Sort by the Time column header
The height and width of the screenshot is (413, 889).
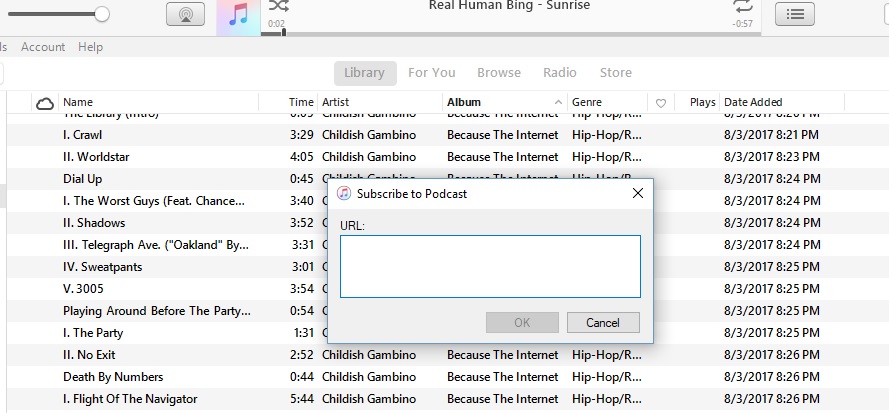301,102
